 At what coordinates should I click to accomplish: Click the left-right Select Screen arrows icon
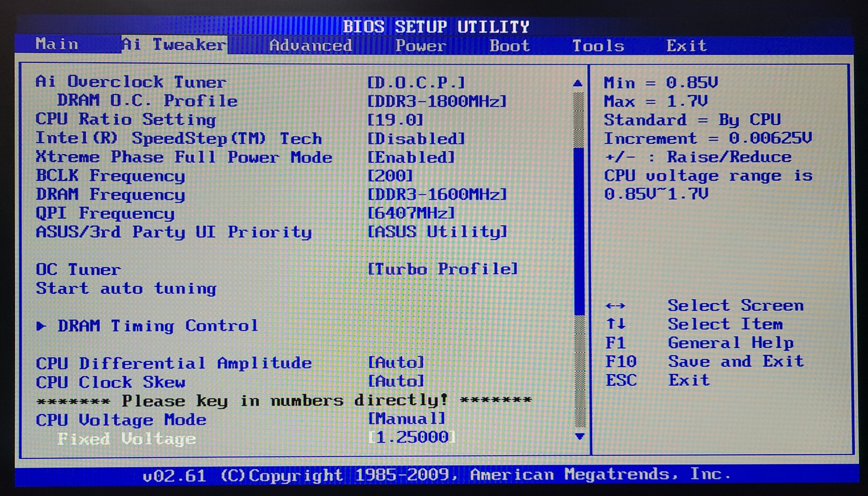[615, 306]
